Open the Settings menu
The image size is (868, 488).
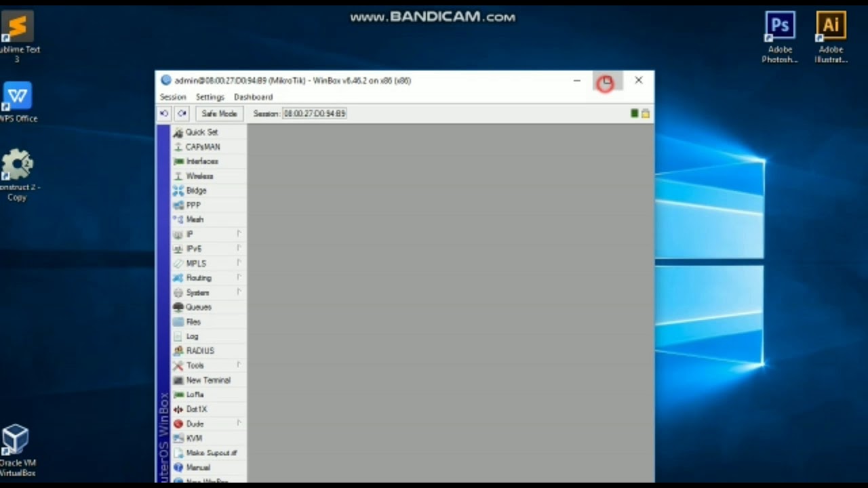(x=210, y=97)
